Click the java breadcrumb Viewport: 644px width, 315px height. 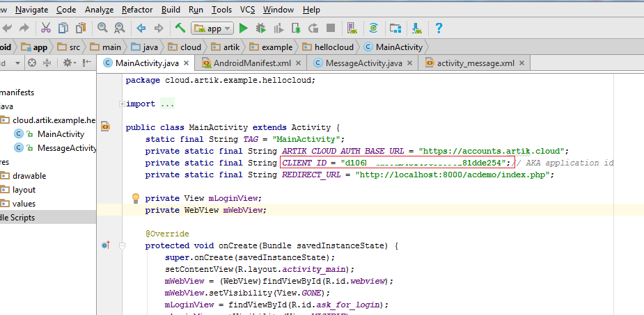click(145, 47)
